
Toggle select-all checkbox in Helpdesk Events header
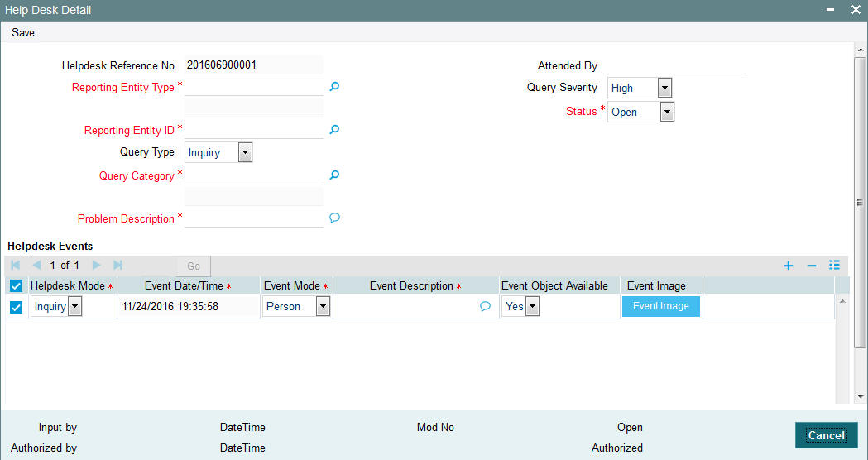pyautogui.click(x=16, y=286)
